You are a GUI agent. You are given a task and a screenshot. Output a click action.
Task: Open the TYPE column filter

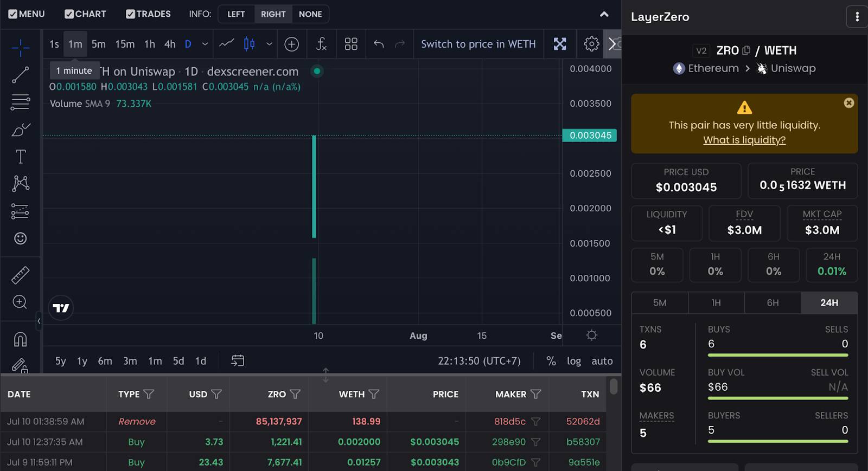(x=149, y=394)
